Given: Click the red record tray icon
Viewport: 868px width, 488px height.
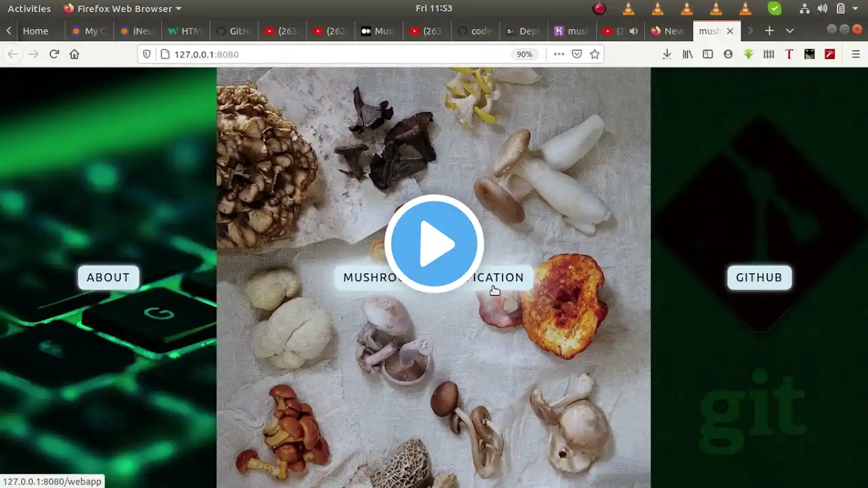Looking at the screenshot, I should (x=599, y=9).
